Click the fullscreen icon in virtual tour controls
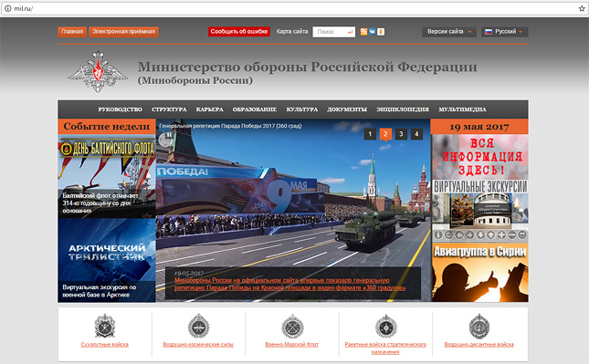The width and height of the screenshot is (589, 364). 522,234
